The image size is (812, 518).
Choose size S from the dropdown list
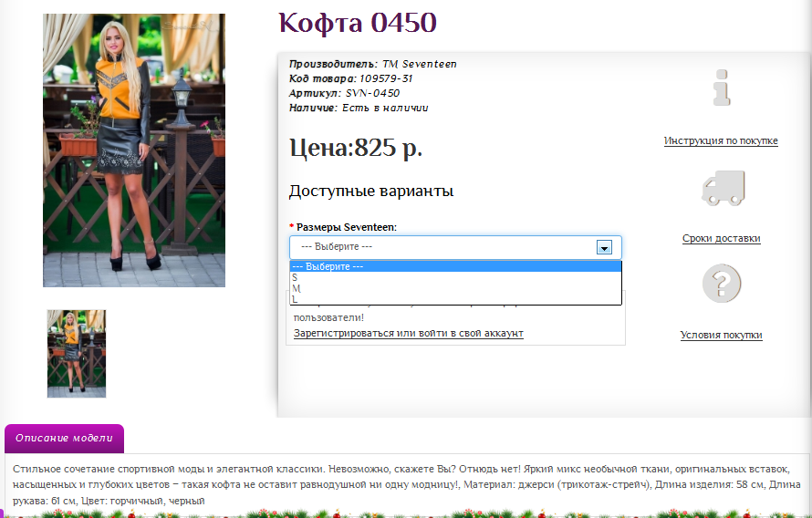tap(455, 277)
